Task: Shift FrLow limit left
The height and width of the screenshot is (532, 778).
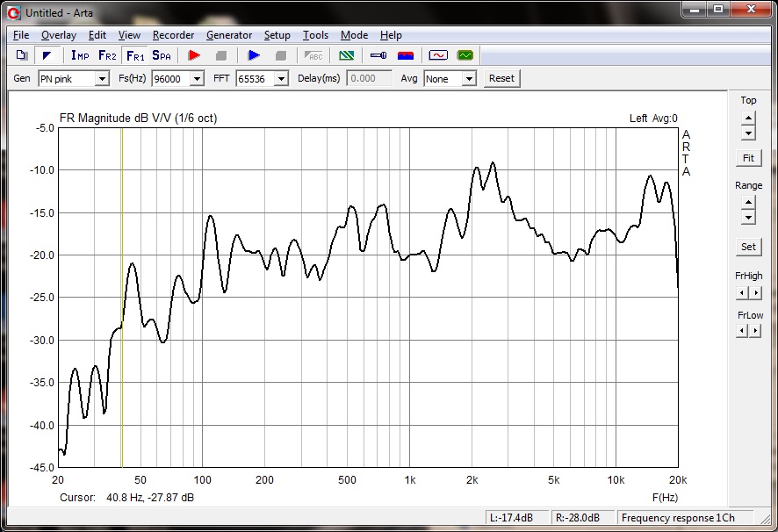Action: tap(742, 330)
